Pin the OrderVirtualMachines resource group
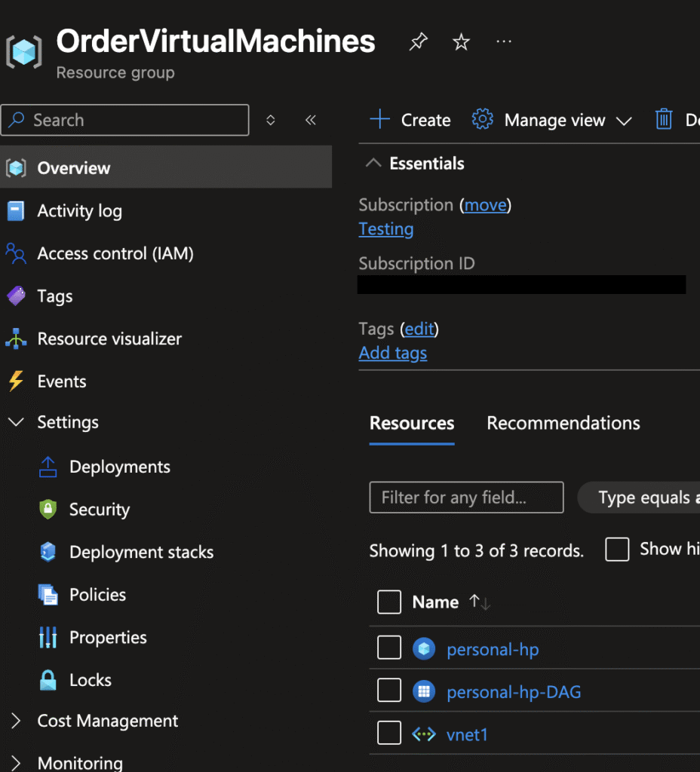This screenshot has height=772, width=700. point(418,42)
